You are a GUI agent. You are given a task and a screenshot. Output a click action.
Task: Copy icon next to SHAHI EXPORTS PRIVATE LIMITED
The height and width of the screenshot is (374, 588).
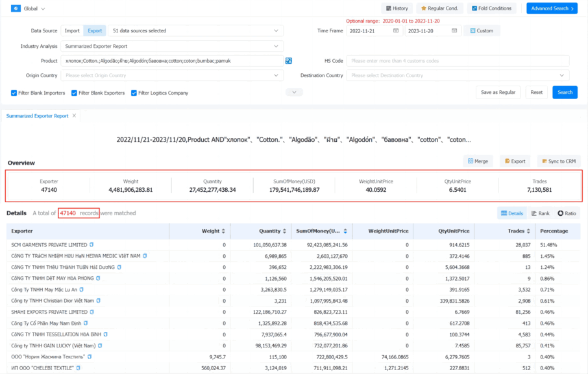92,312
